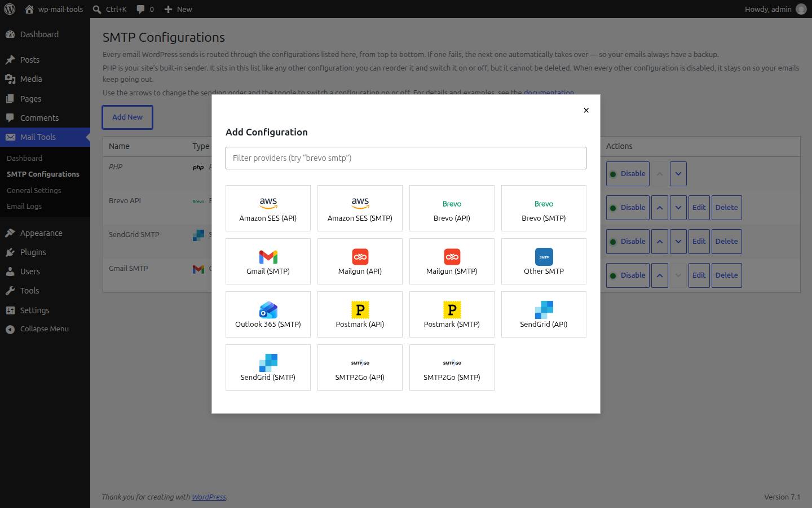The image size is (812, 508).
Task: Open the WordPress footer link
Action: click(209, 497)
